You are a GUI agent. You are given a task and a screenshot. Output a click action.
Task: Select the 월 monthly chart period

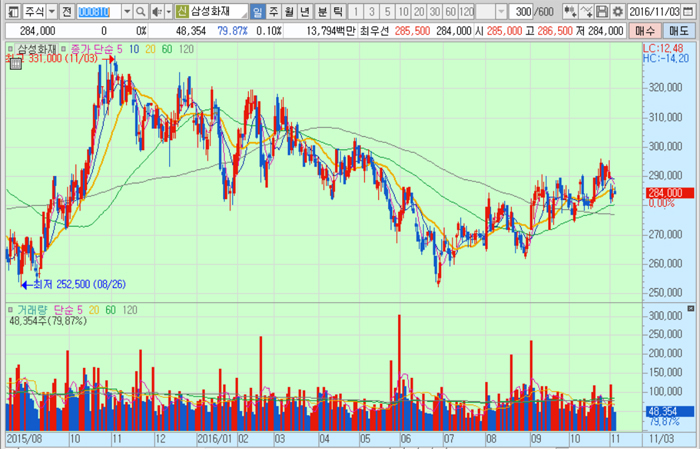point(290,11)
